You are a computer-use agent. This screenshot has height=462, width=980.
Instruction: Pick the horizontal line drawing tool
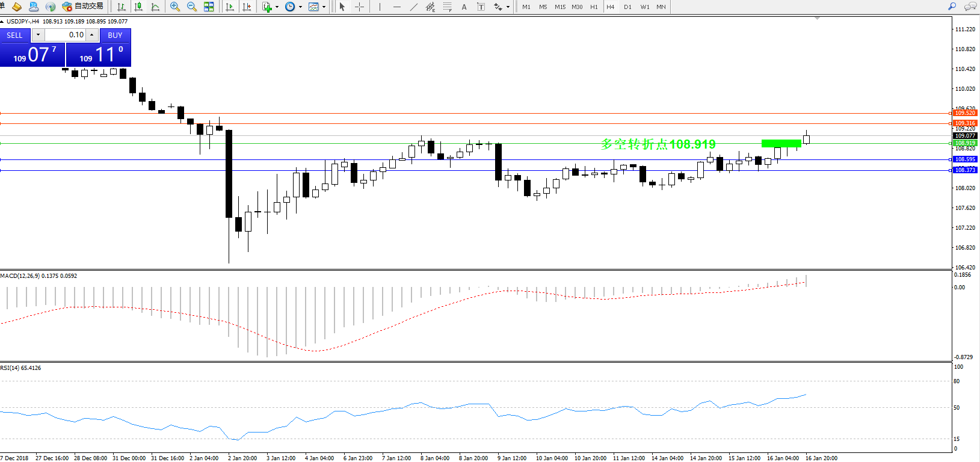click(396, 7)
